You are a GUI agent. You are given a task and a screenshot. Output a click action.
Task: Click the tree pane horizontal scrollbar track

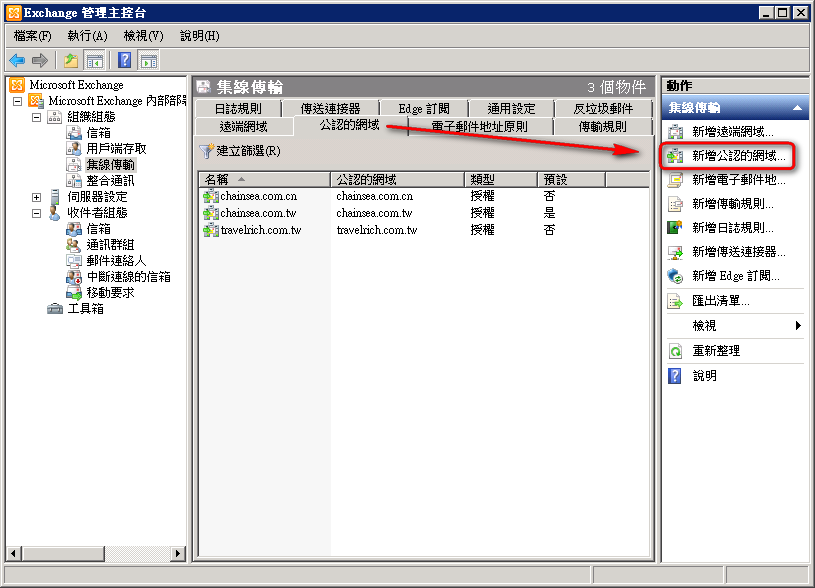coord(138,553)
